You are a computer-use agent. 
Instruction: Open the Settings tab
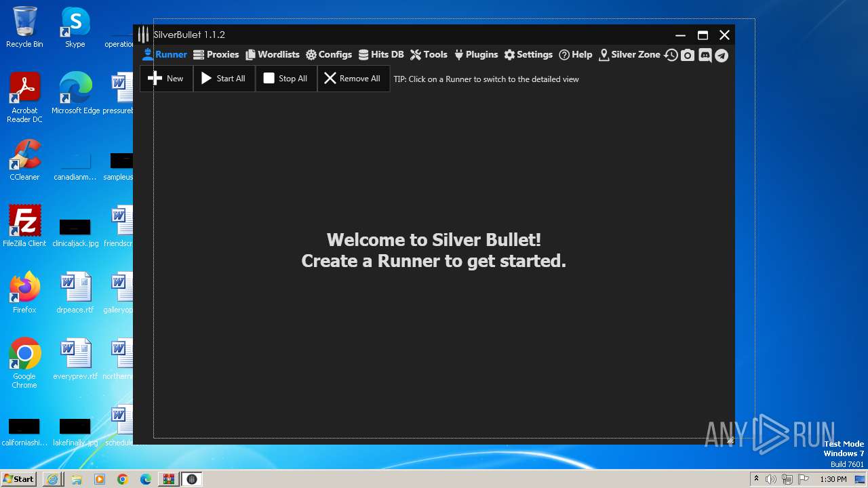528,55
